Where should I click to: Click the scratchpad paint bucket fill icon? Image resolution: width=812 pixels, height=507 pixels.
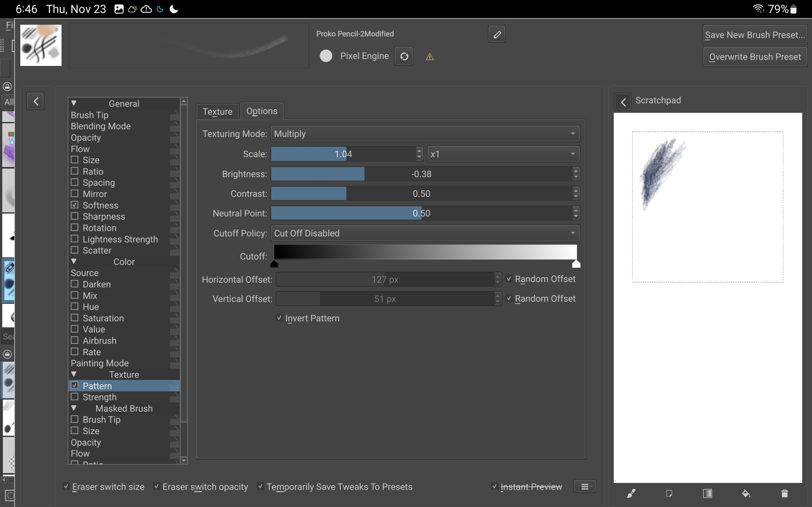746,493
